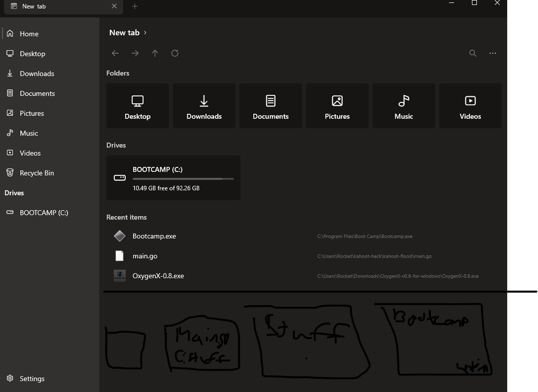538x392 pixels.
Task: Select the Recycle Bin in the sidebar
Action: tap(36, 172)
